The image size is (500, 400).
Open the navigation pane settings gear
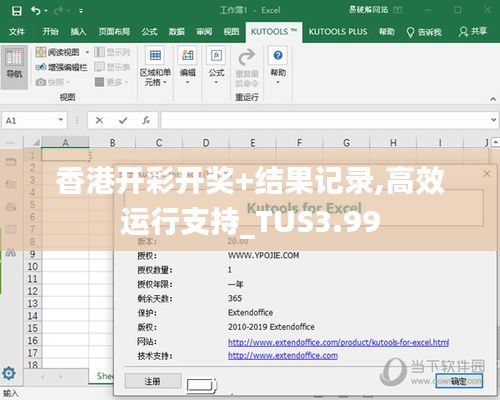(x=9, y=373)
